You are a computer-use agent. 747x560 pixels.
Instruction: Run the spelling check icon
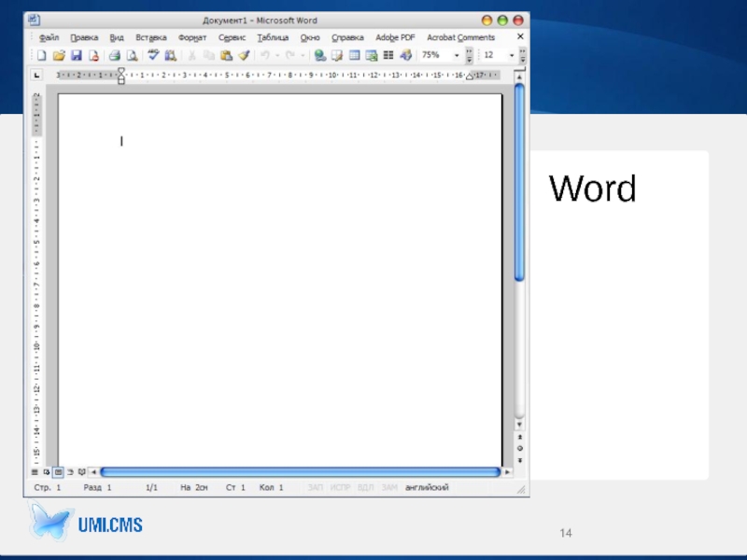(x=154, y=56)
